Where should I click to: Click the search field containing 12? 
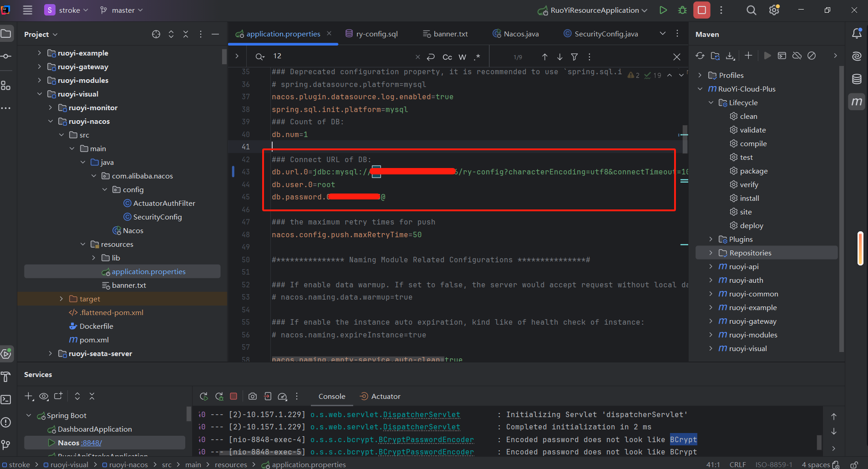point(341,56)
